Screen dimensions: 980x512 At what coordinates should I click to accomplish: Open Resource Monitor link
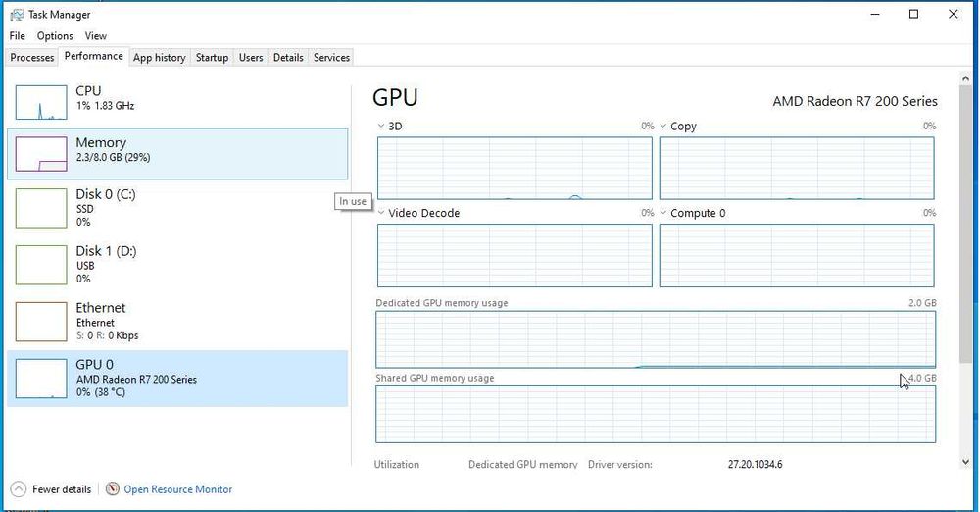(x=177, y=489)
